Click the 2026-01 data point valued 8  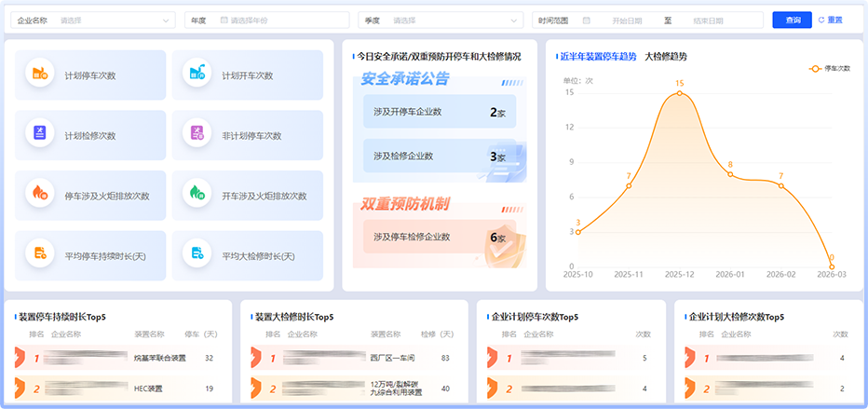[x=730, y=174]
